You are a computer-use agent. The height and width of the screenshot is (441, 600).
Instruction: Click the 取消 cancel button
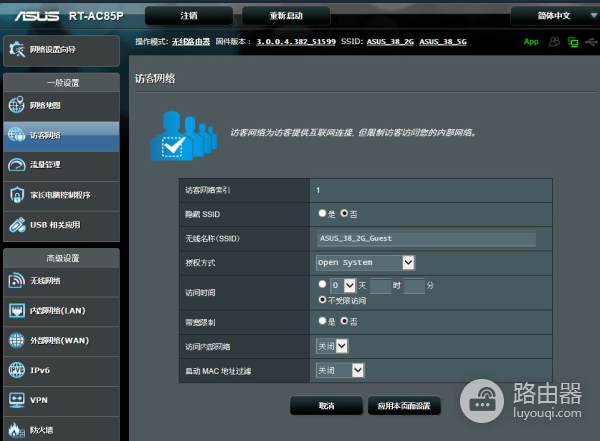click(326, 405)
